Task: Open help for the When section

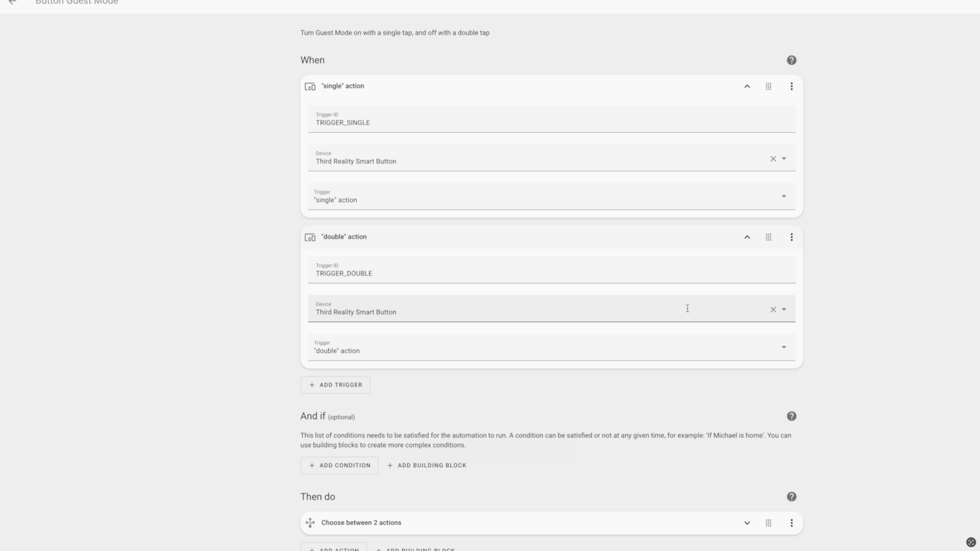Action: (791, 60)
